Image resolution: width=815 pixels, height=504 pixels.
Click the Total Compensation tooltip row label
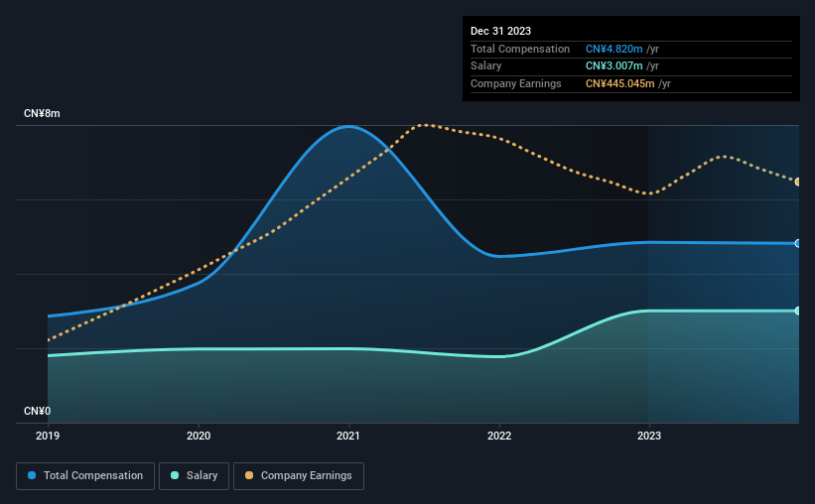point(520,49)
